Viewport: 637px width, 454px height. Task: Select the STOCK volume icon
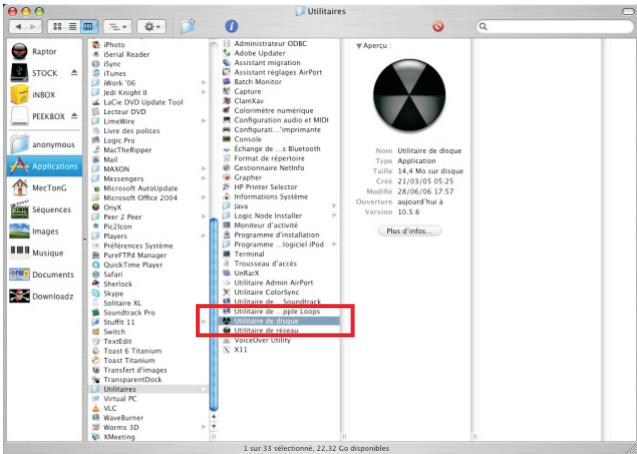tap(19, 73)
